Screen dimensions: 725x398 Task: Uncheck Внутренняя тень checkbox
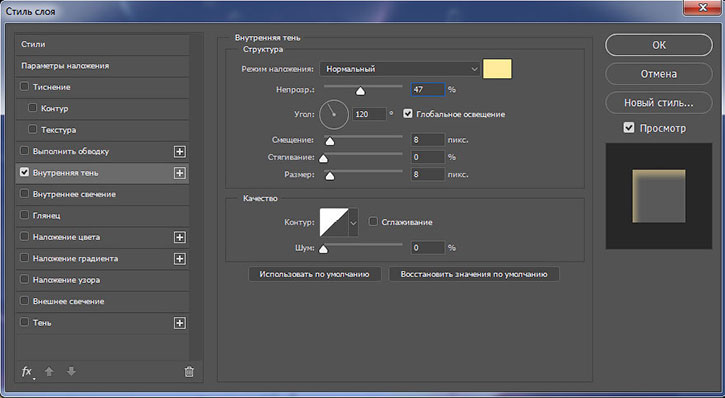(x=25, y=172)
